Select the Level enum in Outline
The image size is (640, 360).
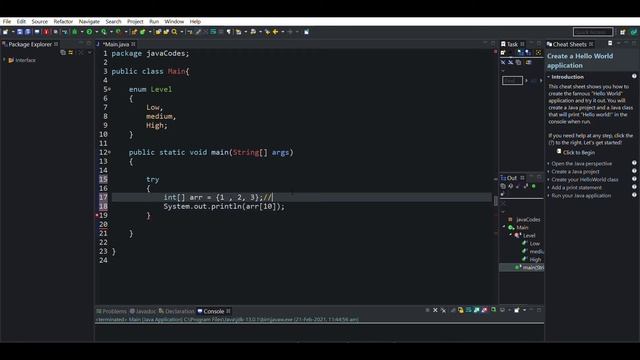point(525,236)
